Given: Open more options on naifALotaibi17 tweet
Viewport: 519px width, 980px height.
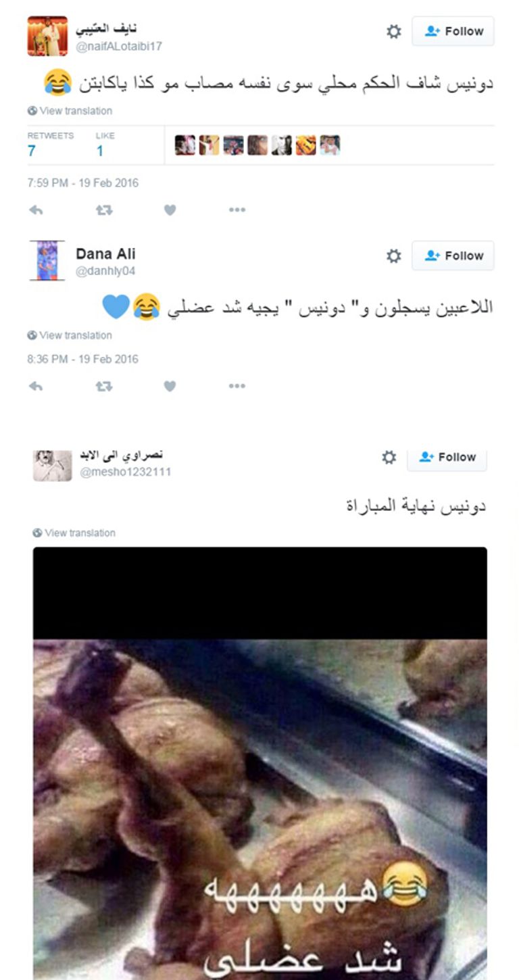Looking at the screenshot, I should [x=237, y=210].
